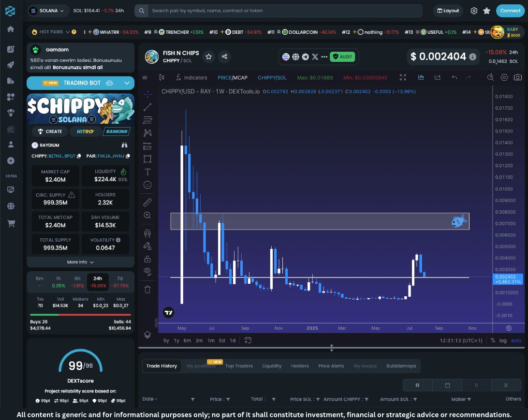Pause the live trade history feed

pos(418,385)
